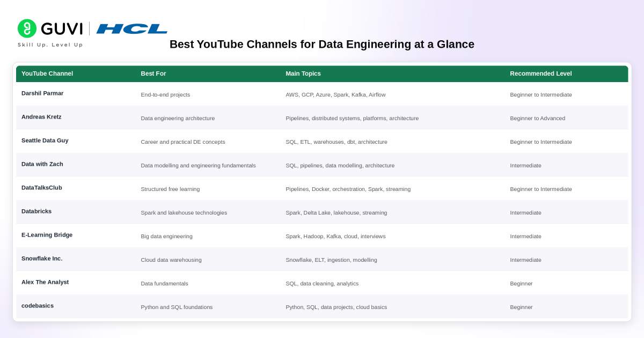Click 'SQL, data cleaning, analytics' cell
The width and height of the screenshot is (644, 338).
(322, 284)
